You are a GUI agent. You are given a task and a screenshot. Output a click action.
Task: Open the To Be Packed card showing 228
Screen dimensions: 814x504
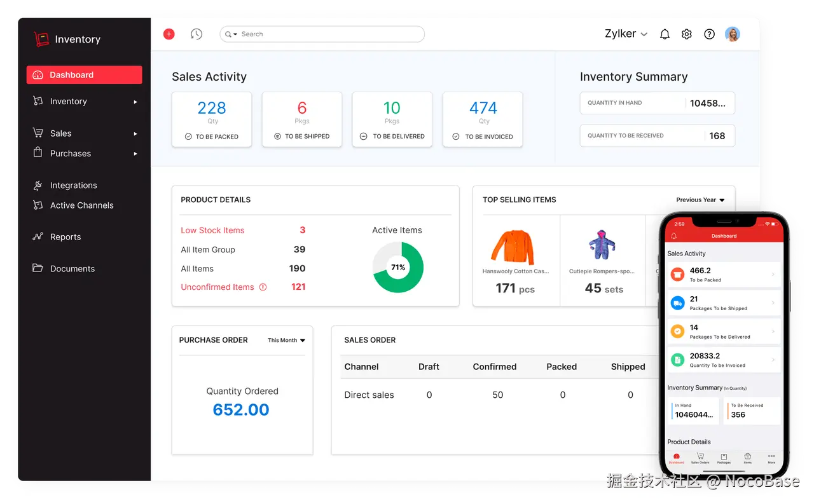coord(212,119)
